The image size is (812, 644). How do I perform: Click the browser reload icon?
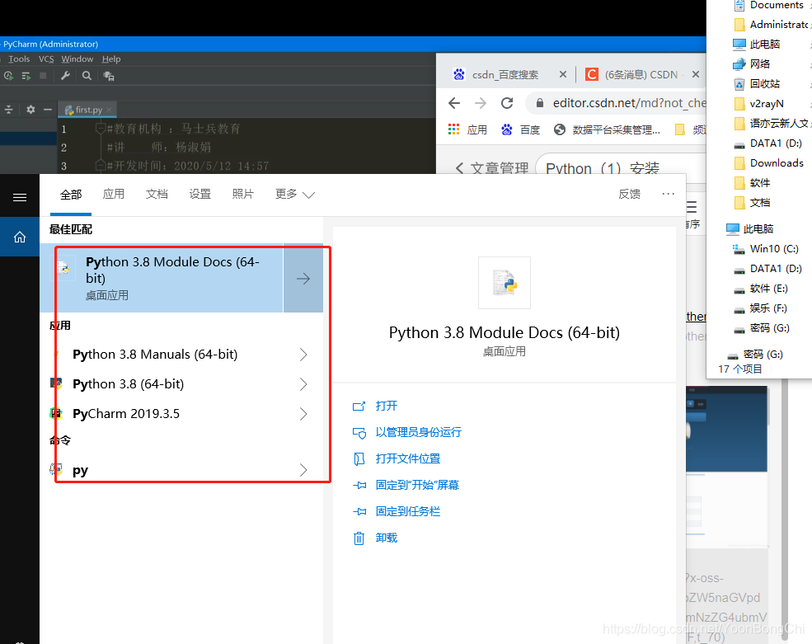click(x=507, y=103)
